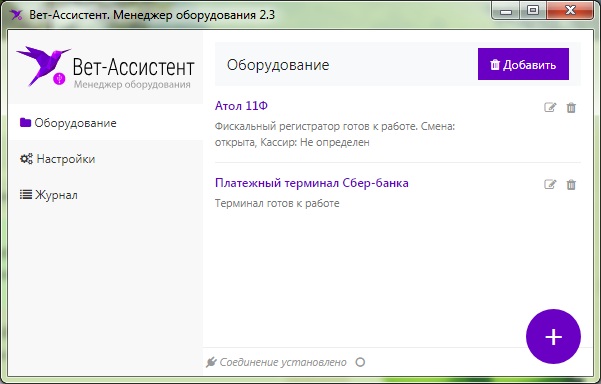Click the plug connection status icon
Image resolution: width=601 pixels, height=384 pixels.
[211, 362]
